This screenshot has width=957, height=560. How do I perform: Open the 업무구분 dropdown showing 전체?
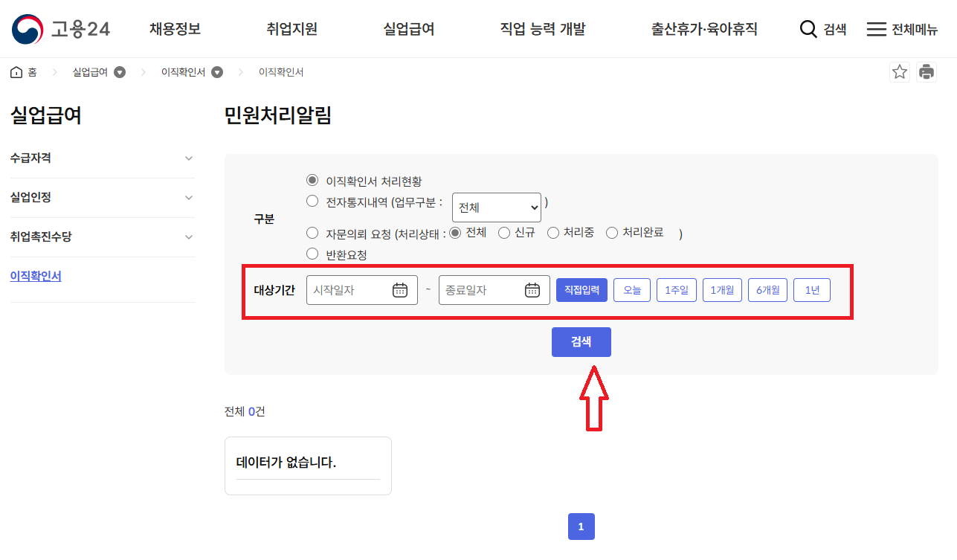pos(496,207)
